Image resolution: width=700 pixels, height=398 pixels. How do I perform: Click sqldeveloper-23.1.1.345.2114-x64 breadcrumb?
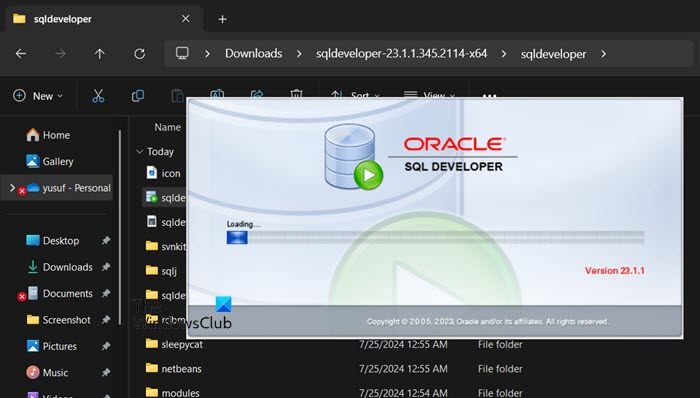pyautogui.click(x=401, y=54)
